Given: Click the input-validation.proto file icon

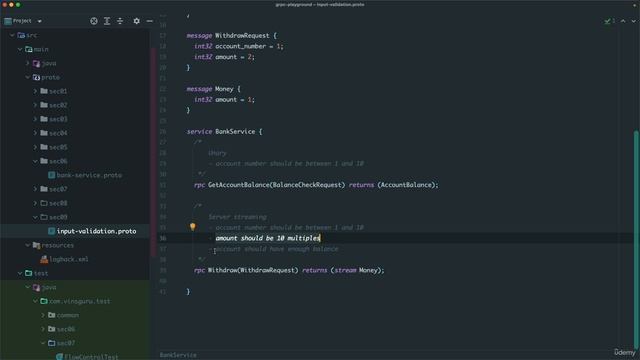Looking at the screenshot, I should [51, 231].
